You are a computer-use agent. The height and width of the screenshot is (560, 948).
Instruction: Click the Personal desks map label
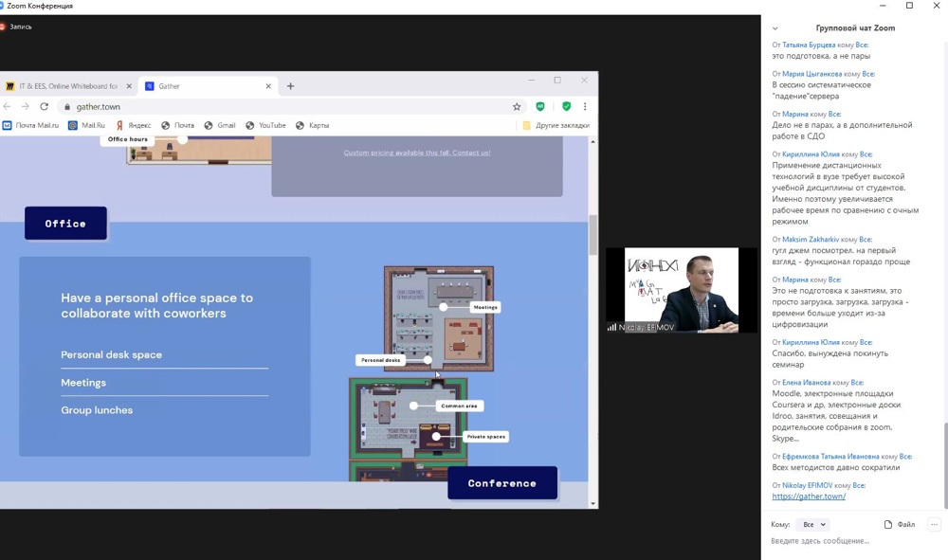pos(380,360)
